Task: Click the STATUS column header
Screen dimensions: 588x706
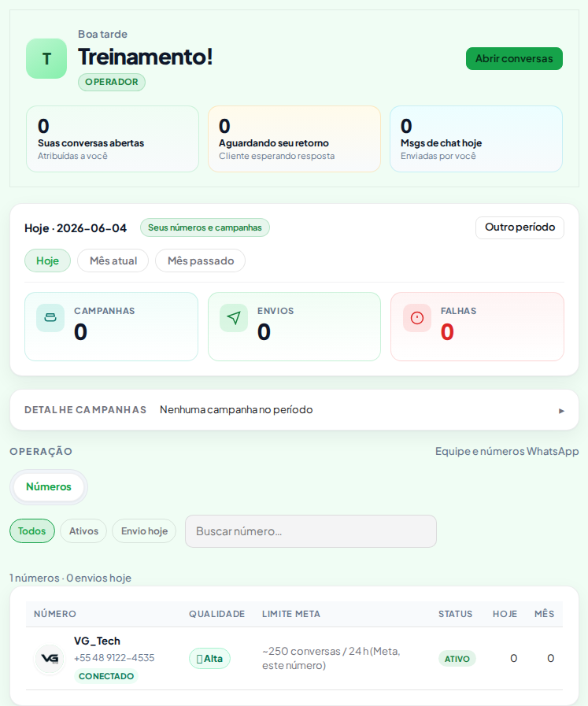Action: click(456, 614)
